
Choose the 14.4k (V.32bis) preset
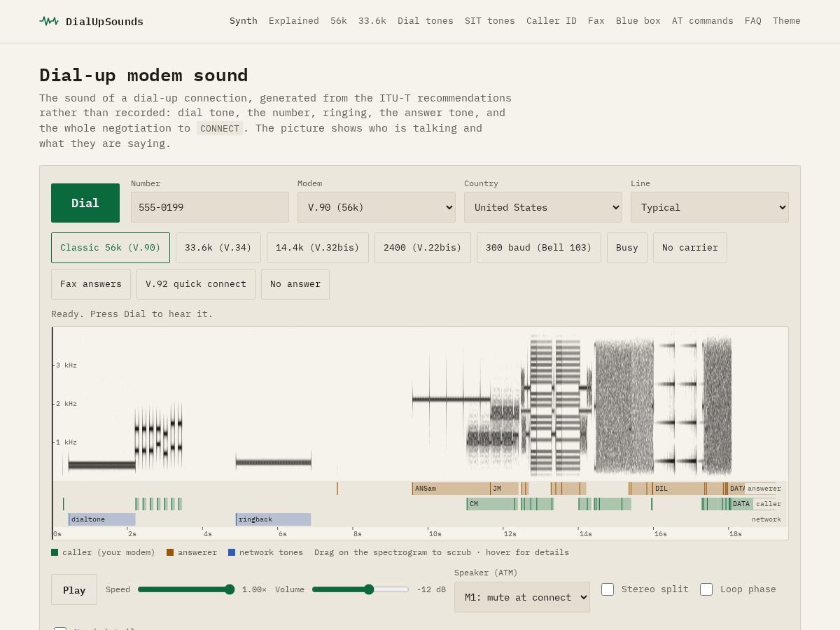318,248
